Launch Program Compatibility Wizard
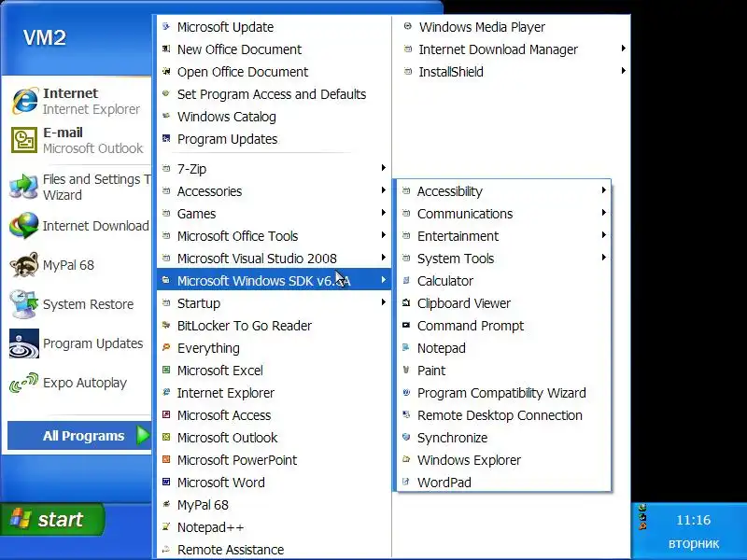 coord(503,392)
